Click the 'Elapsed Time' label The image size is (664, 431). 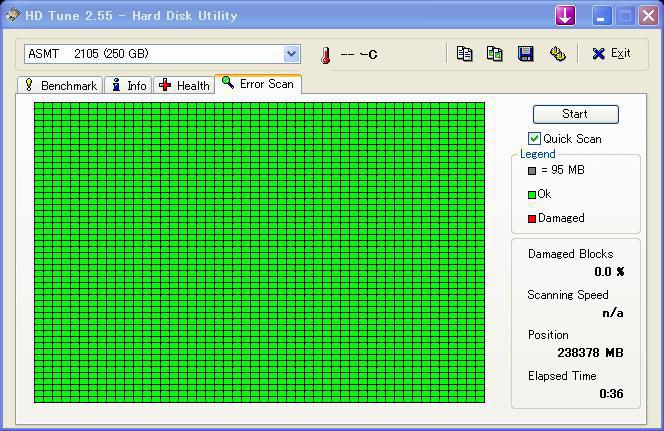[x=562, y=376]
